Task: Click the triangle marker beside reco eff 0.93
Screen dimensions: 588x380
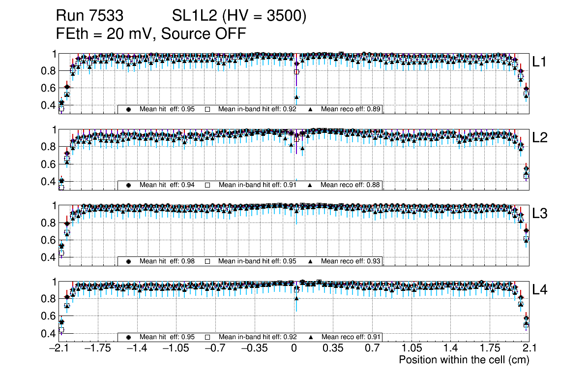Action: click(311, 261)
